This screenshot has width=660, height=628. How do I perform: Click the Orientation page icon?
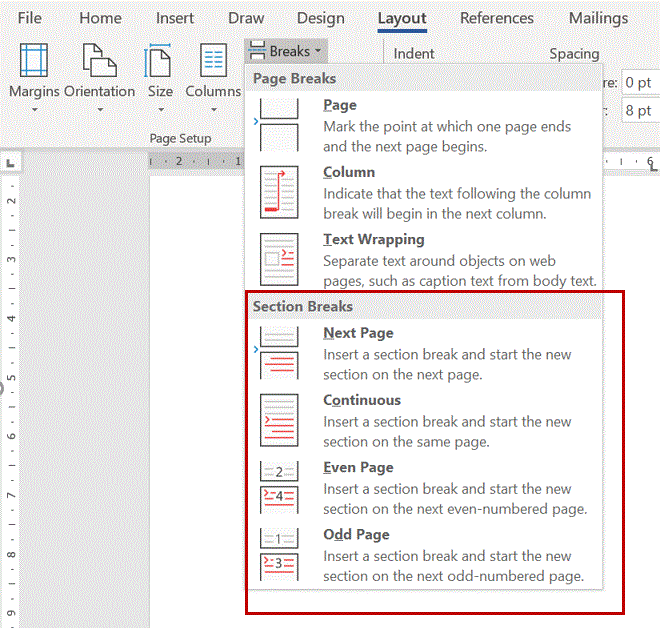pos(99,61)
